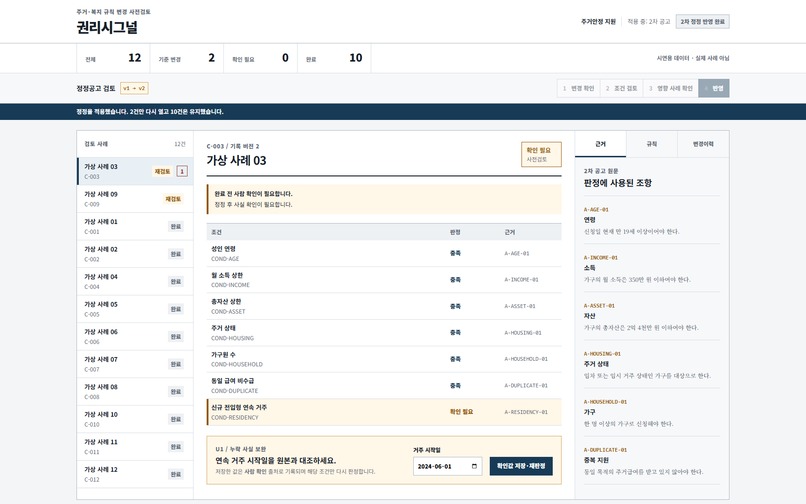This screenshot has width=806, height=504.
Task: Click the 월 소득 상한 condition row
Action: (x=383, y=280)
